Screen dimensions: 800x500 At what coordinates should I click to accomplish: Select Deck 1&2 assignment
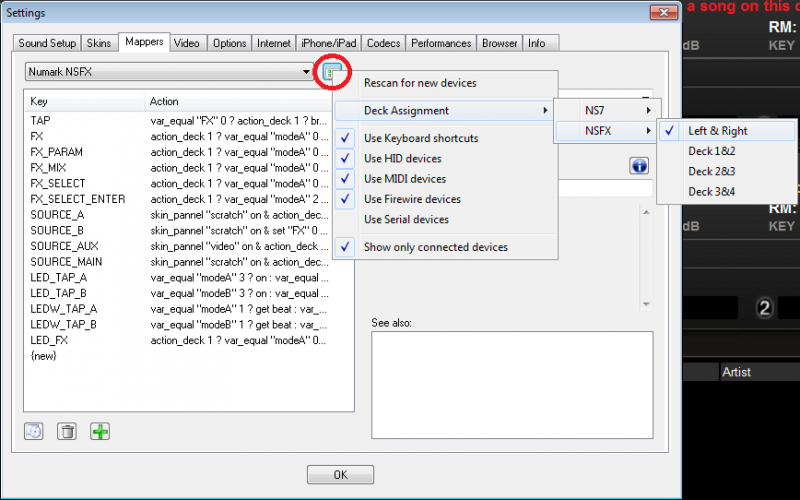tap(727, 152)
